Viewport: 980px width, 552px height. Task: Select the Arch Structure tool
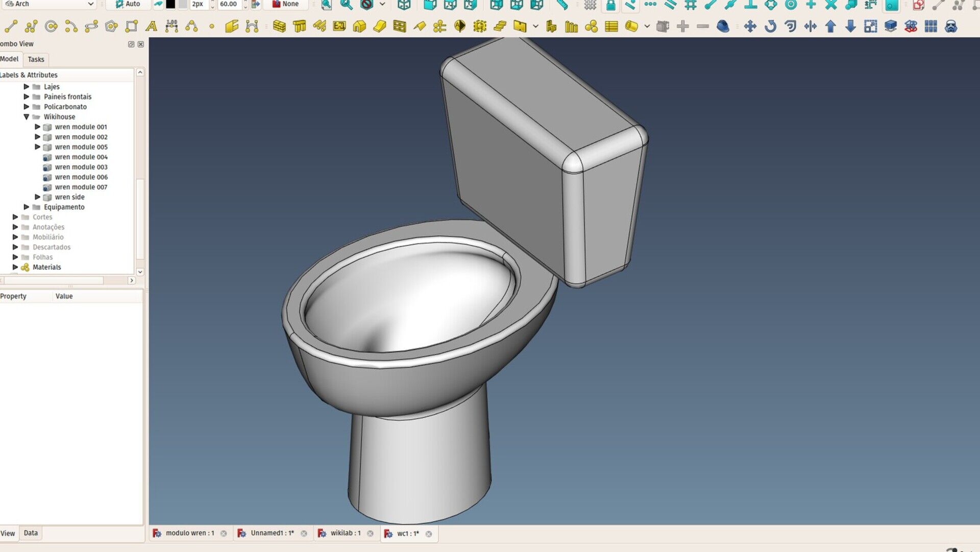[300, 26]
